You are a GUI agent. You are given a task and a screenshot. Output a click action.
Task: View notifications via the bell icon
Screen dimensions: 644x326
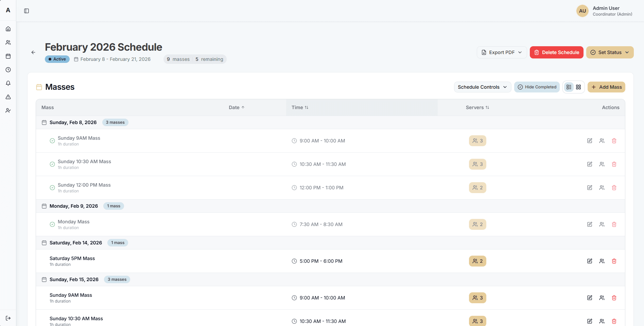click(x=8, y=83)
